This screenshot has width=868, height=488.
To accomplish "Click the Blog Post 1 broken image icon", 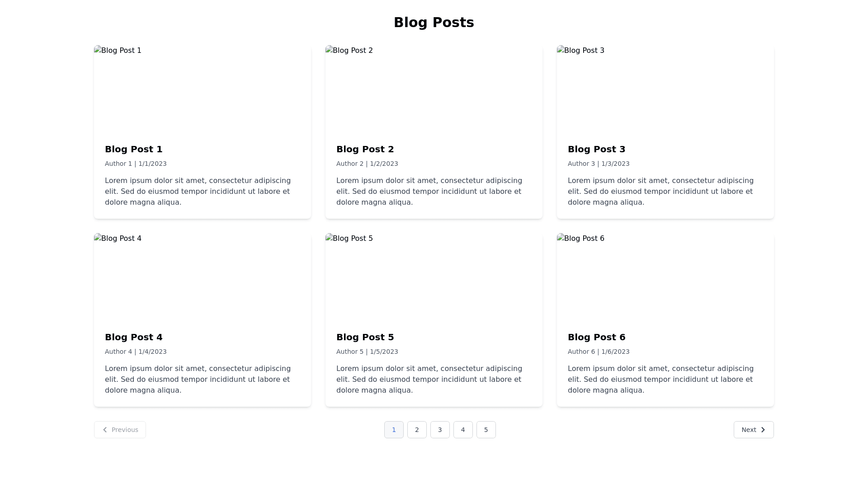I will coord(98,50).
